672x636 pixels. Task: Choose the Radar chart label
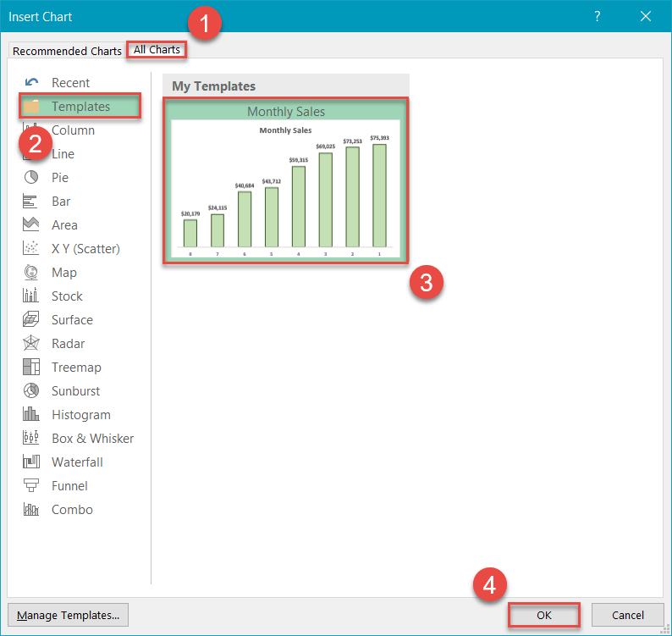69,344
